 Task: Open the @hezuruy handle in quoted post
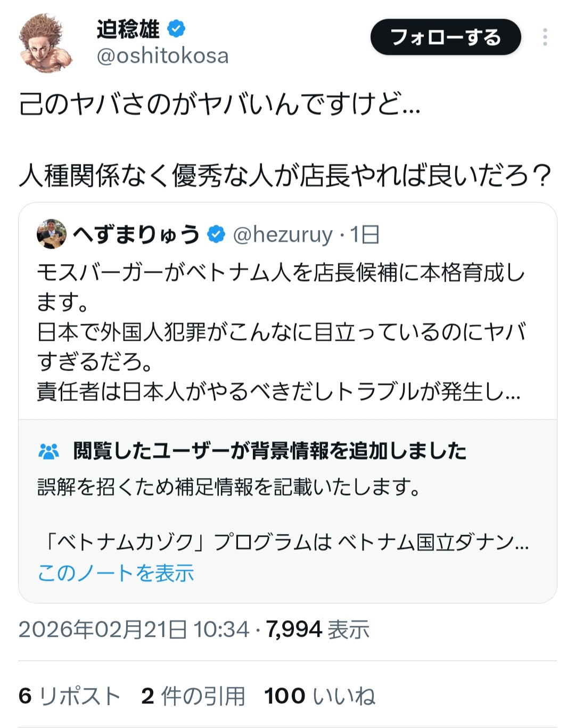click(283, 234)
